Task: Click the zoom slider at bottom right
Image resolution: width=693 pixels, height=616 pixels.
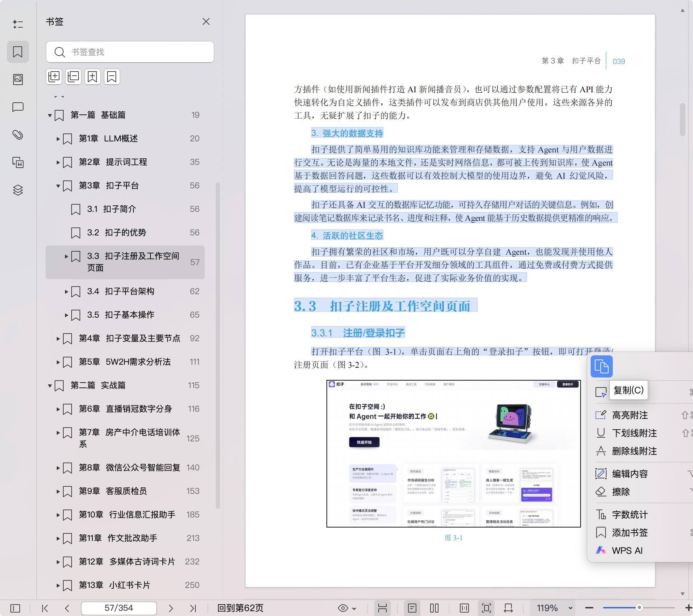Action: pyautogui.click(x=639, y=608)
